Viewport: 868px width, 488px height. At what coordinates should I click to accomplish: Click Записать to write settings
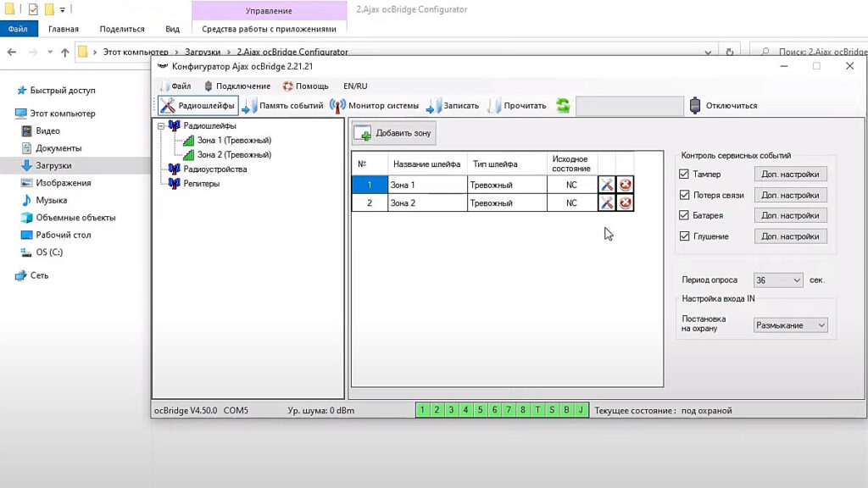(x=453, y=105)
